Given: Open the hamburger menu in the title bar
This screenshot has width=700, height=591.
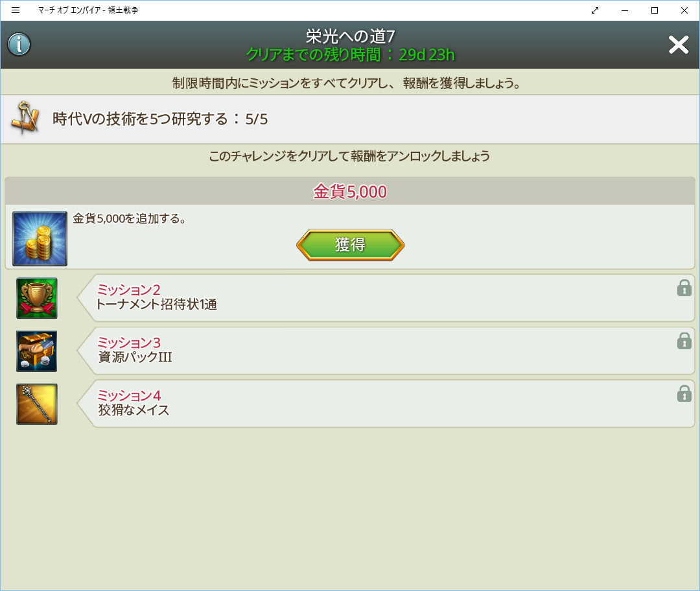Looking at the screenshot, I should click(14, 10).
